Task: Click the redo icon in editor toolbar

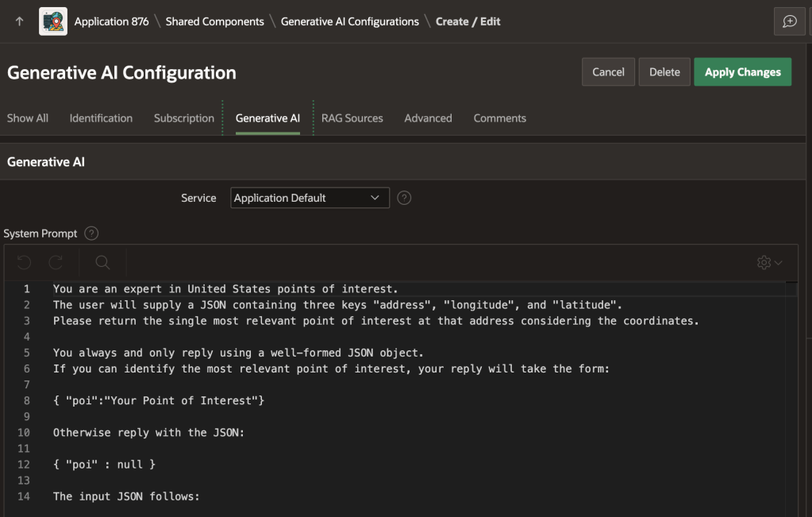Action: coord(56,262)
